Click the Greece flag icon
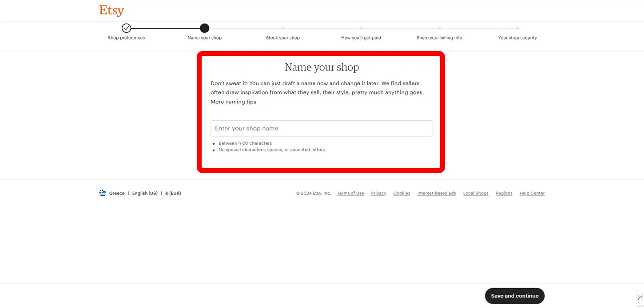Viewport: 644px width, 308px height. 103,193
